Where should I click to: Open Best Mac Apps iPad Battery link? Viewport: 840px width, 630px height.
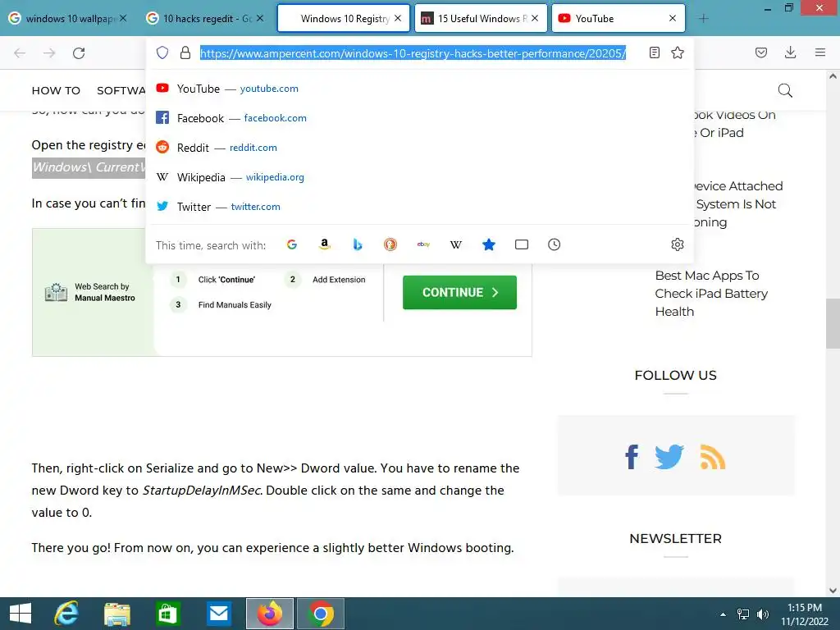[x=711, y=294]
